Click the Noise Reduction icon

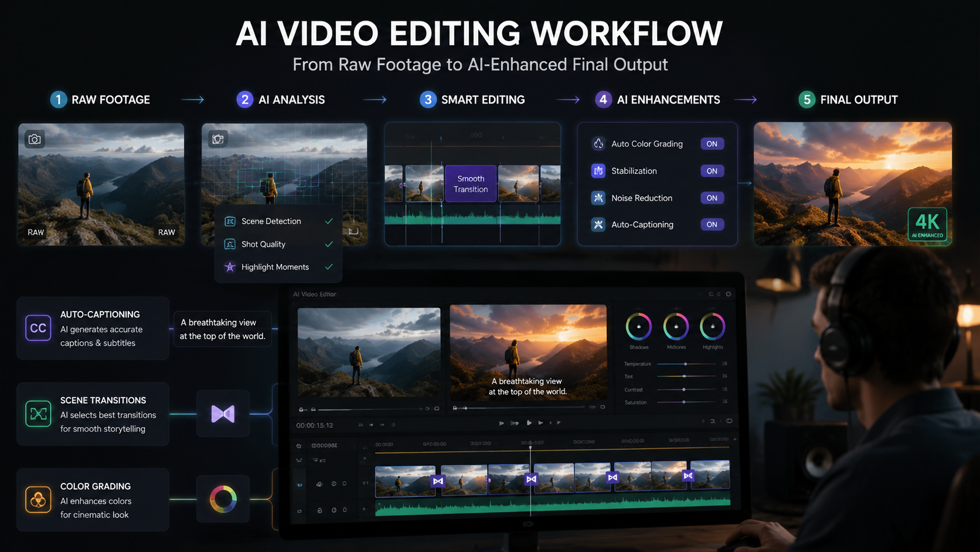click(x=598, y=198)
